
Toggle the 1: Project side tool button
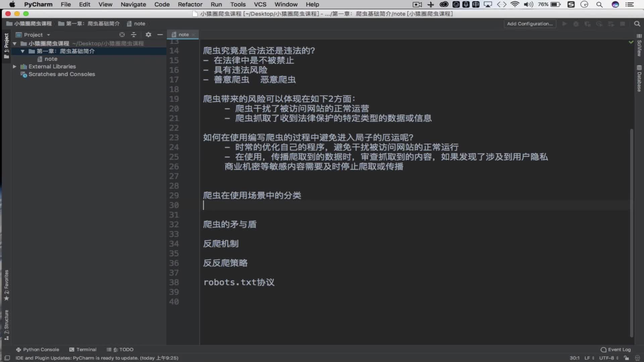click(x=6, y=46)
